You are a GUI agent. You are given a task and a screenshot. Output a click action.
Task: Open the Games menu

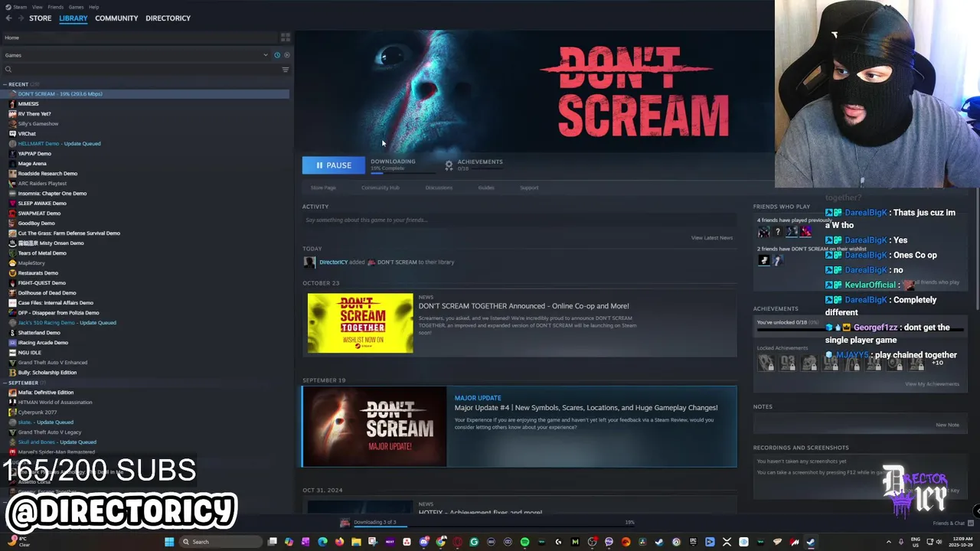76,7
